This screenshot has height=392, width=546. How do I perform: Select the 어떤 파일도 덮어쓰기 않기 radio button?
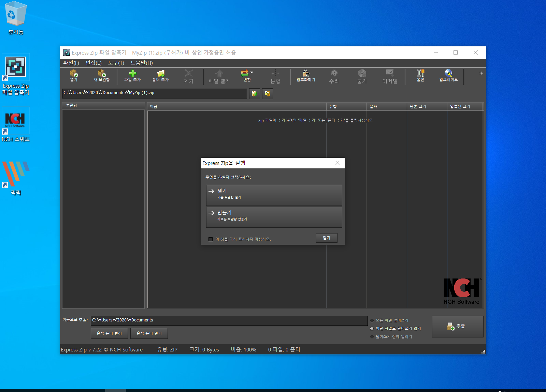(372, 329)
